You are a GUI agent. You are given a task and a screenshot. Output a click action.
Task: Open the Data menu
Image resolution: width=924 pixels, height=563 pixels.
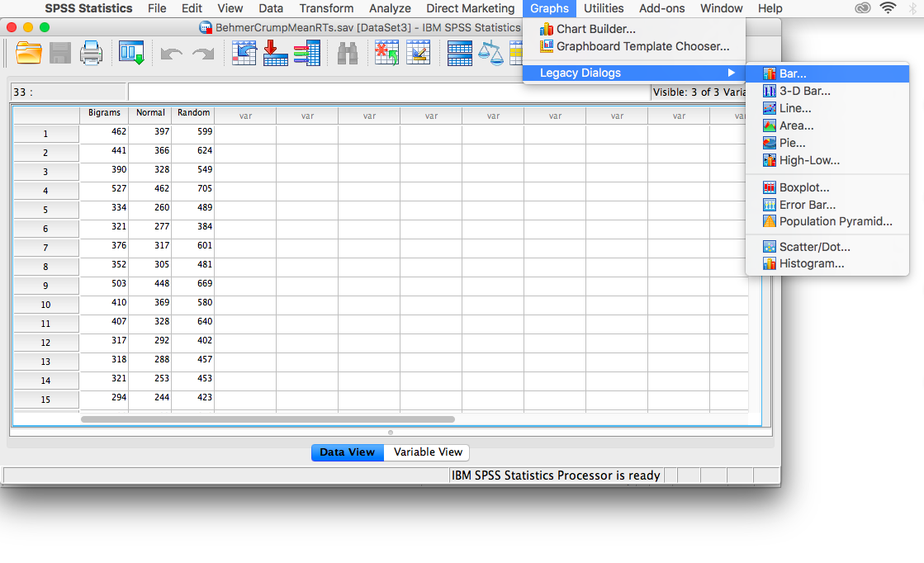(x=271, y=8)
